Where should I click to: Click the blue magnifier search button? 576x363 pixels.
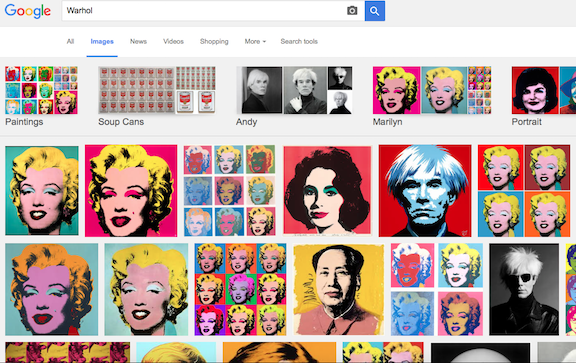tap(375, 11)
